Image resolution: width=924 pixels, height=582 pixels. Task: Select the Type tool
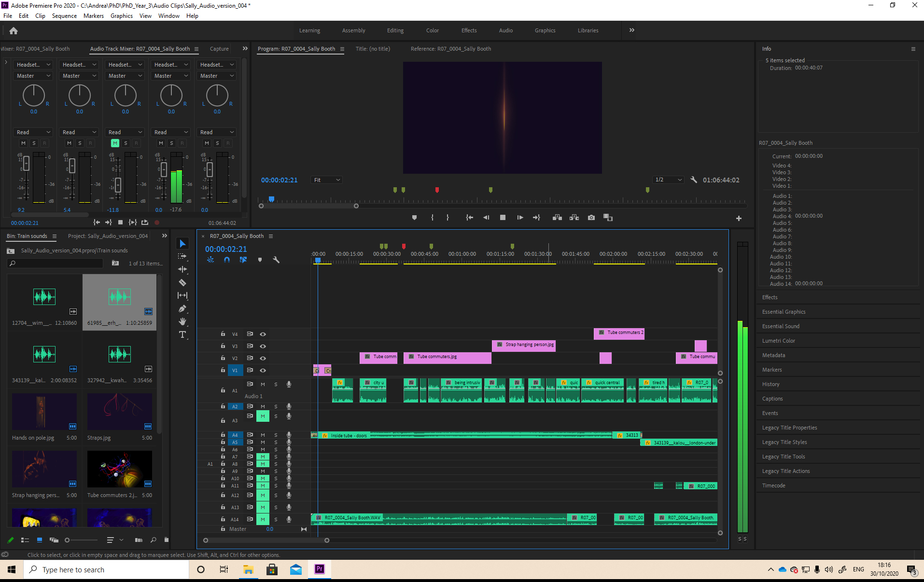[x=182, y=334]
